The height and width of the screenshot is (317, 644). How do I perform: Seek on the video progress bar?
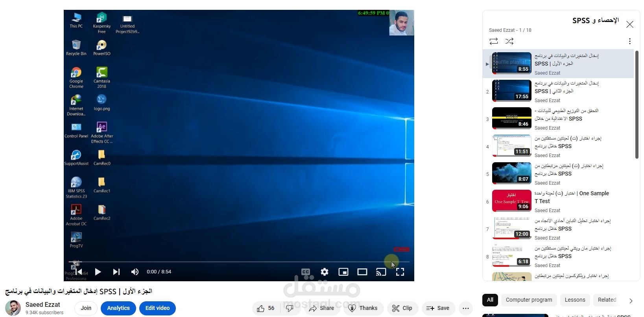[x=239, y=262]
